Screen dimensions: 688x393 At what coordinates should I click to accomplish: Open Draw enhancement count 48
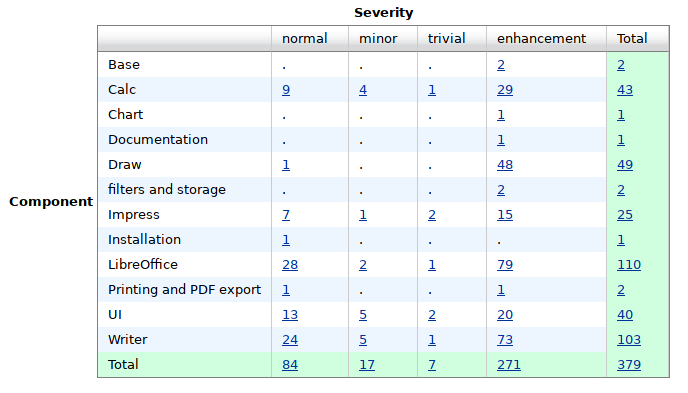[x=505, y=165]
